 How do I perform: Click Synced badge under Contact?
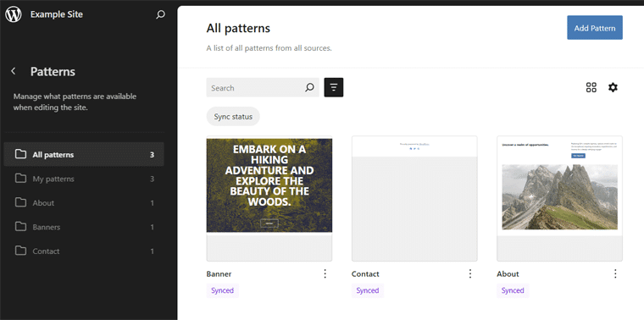click(x=368, y=290)
